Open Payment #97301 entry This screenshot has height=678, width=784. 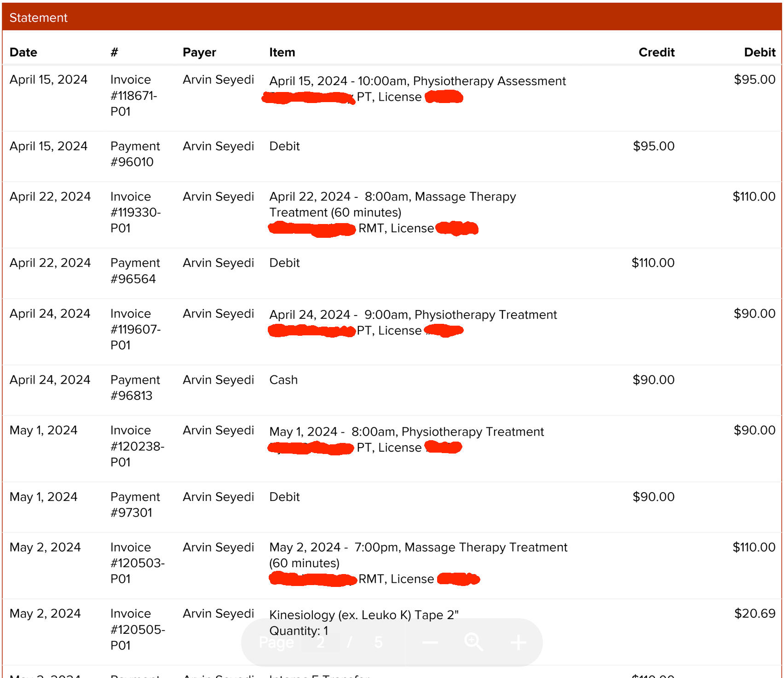(135, 505)
